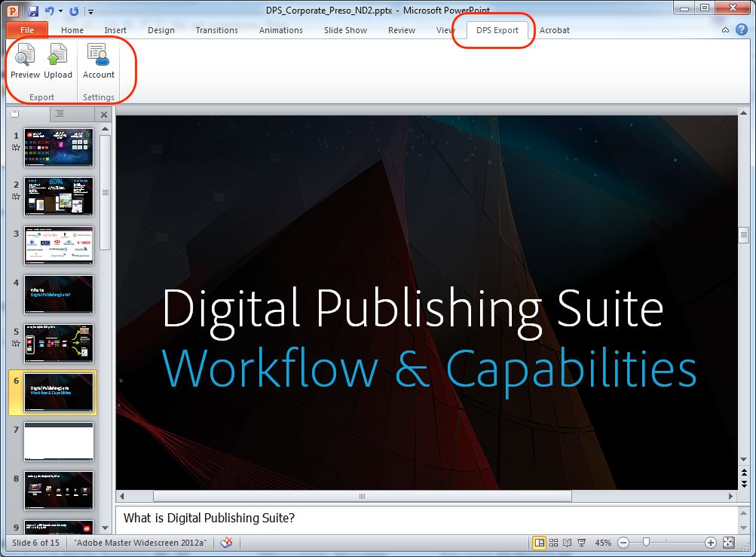Close the slide thumbnail pane
Viewport: 756px width, 557px height.
pos(104,115)
